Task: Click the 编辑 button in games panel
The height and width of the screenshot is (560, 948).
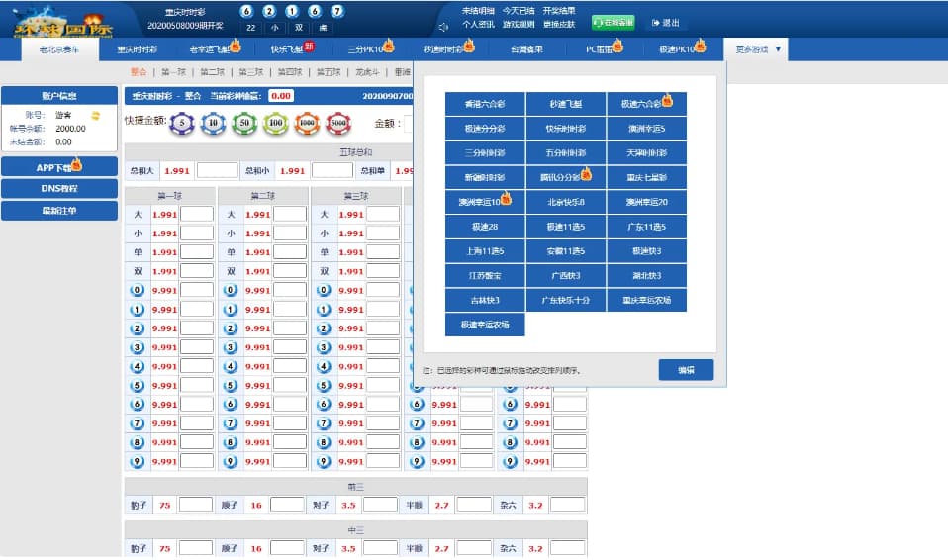Action: coord(686,370)
